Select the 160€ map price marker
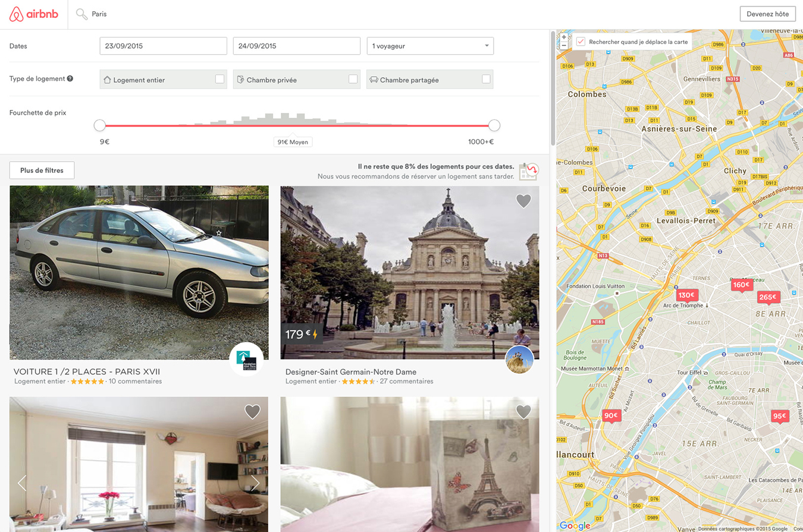 (741, 285)
